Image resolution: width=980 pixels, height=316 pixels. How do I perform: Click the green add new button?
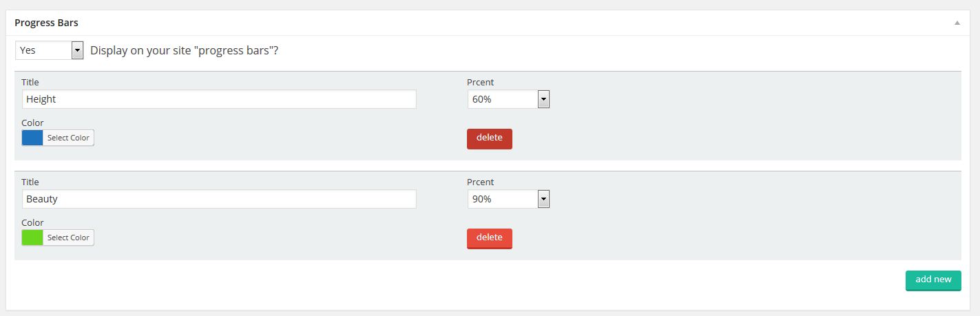pyautogui.click(x=933, y=280)
